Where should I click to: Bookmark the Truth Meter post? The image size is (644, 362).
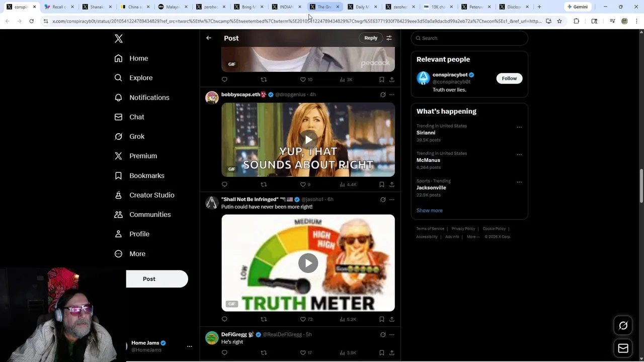click(x=382, y=319)
